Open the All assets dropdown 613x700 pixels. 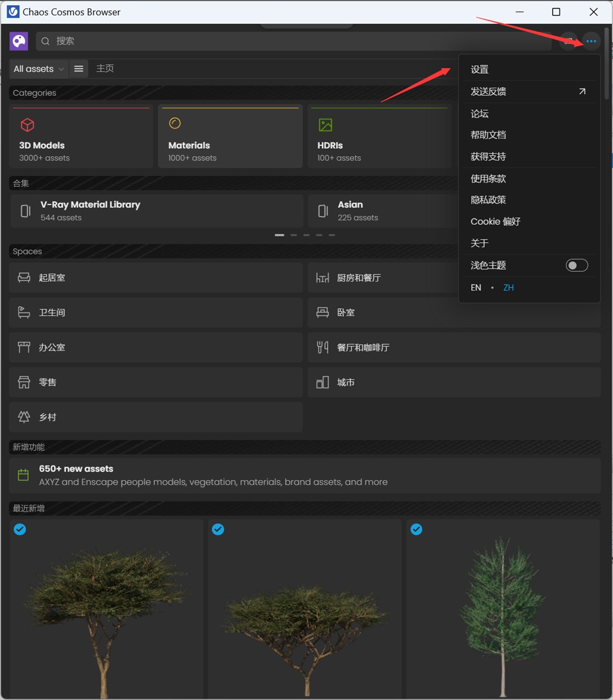(39, 69)
